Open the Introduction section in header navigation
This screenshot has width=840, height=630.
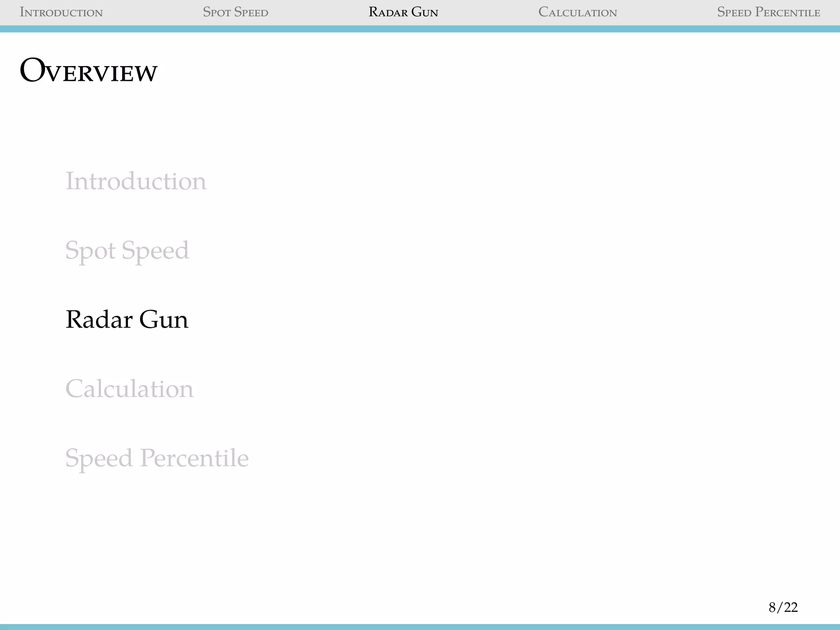click(x=61, y=12)
